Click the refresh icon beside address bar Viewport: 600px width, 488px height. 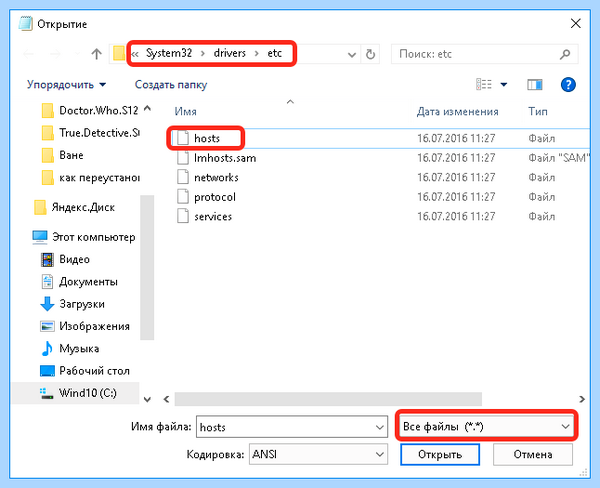pos(370,54)
